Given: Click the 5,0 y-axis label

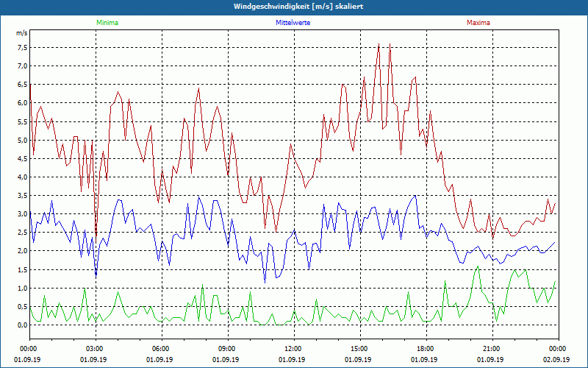Looking at the screenshot, I should (22, 140).
